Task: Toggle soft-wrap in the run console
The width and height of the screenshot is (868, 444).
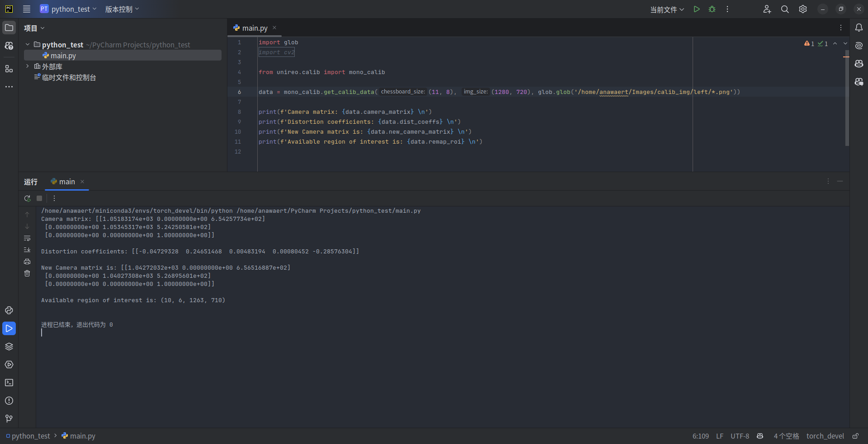Action: 27,238
